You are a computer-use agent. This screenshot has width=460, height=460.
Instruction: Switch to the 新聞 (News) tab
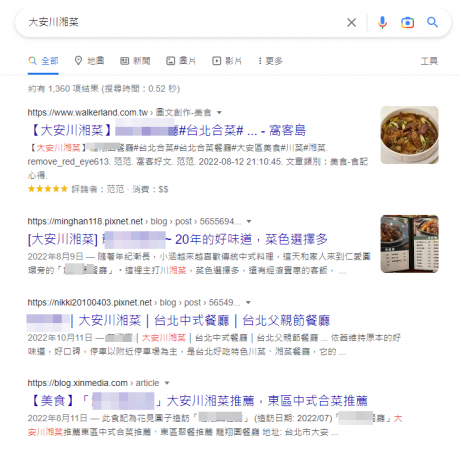click(135, 61)
